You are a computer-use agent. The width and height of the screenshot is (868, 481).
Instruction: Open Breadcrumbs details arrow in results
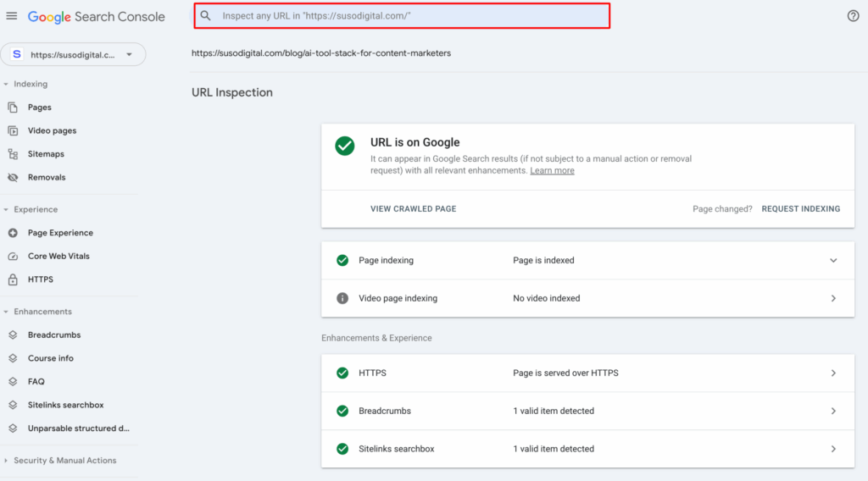click(833, 411)
